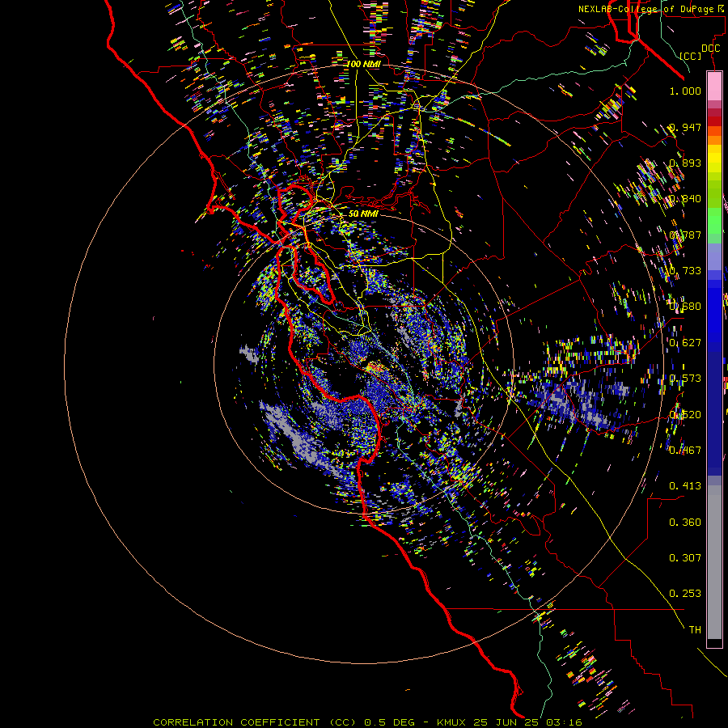Viewport: 728px width, 728px height.
Task: Click the 0.413 color scale value
Action: [685, 486]
